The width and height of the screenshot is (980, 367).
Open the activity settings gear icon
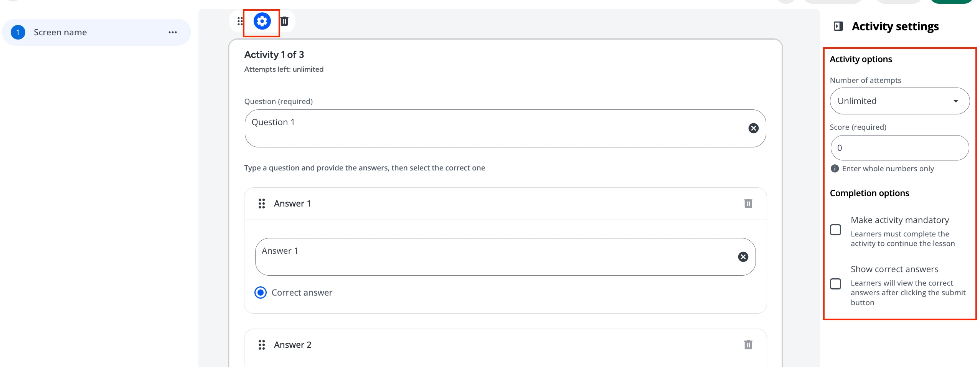262,21
